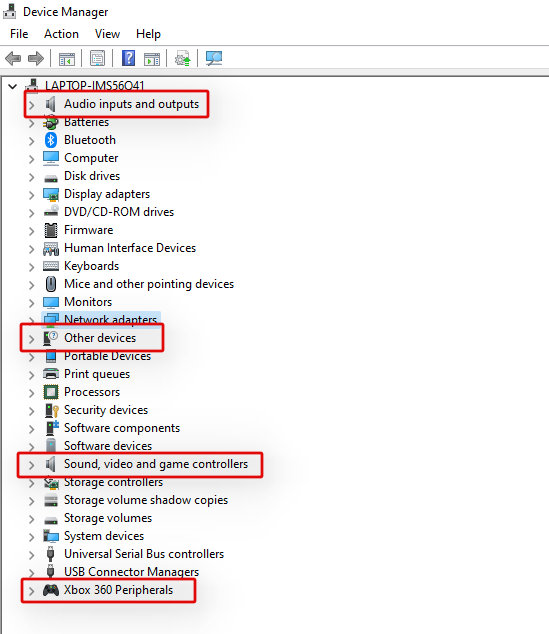Select Universal Serial Bus controllers item
Image resolution: width=549 pixels, height=634 pixels.
[144, 554]
